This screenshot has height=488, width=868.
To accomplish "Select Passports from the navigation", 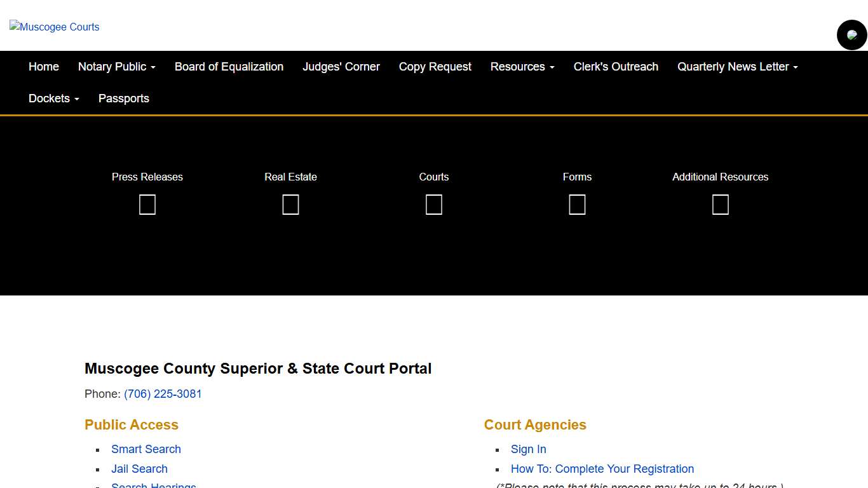I will [x=123, y=98].
